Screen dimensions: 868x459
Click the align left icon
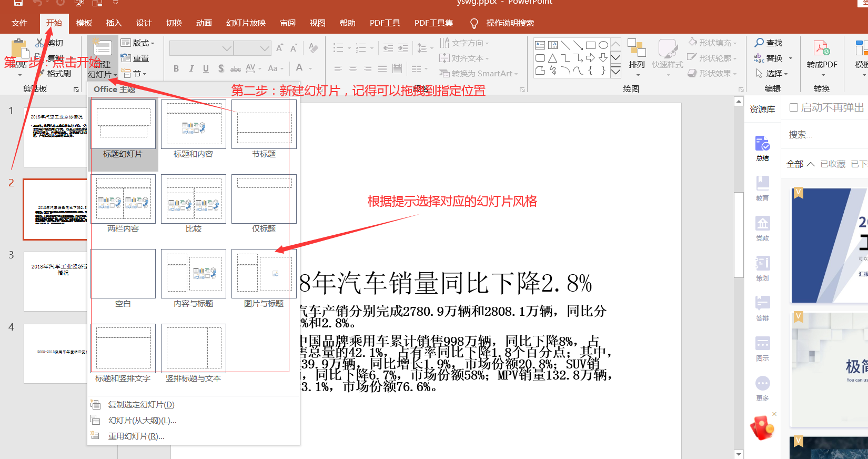click(x=338, y=68)
